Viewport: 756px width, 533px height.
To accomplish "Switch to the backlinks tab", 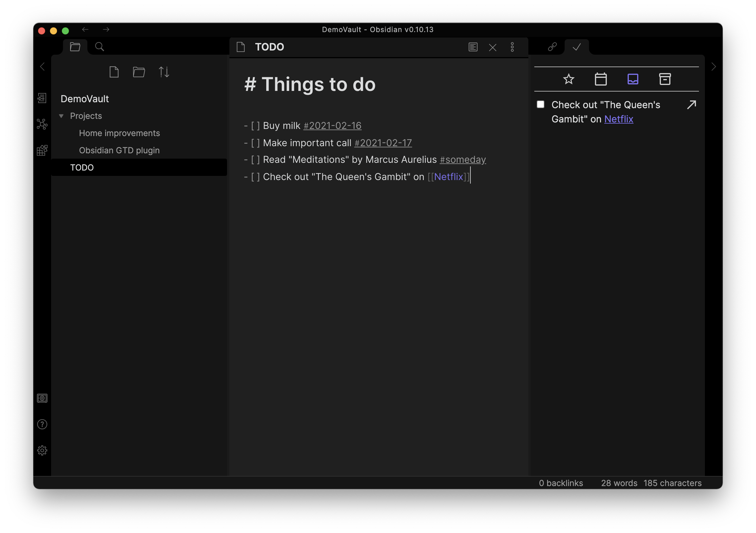I will [x=552, y=47].
